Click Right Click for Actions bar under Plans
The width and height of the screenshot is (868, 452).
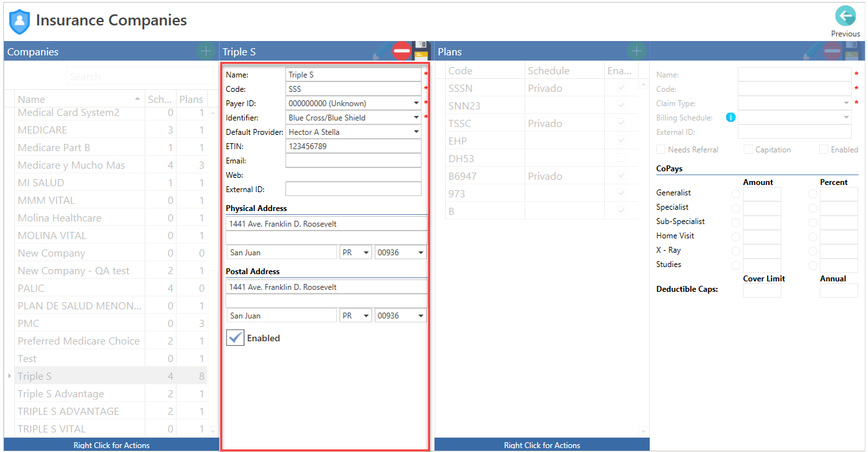pyautogui.click(x=542, y=445)
